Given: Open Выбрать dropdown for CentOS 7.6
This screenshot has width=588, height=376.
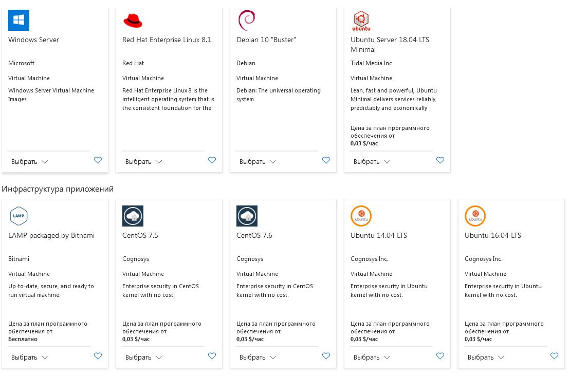Looking at the screenshot, I should pos(258,358).
